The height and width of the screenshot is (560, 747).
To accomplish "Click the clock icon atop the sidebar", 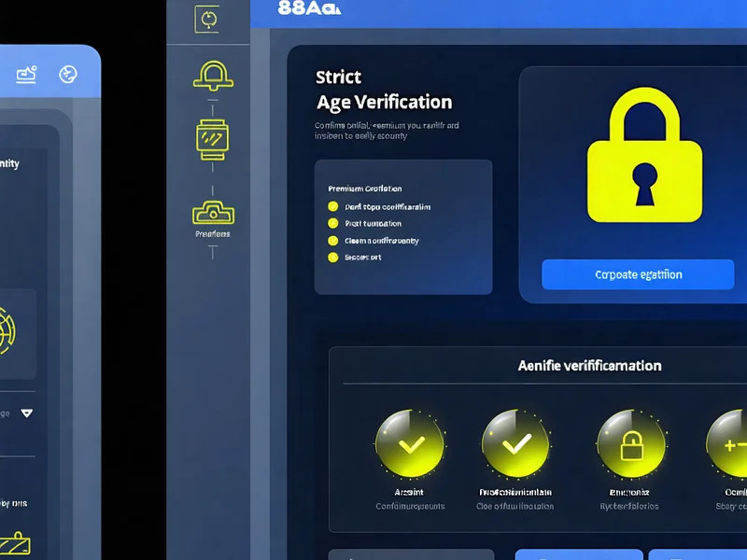I will pyautogui.click(x=207, y=19).
